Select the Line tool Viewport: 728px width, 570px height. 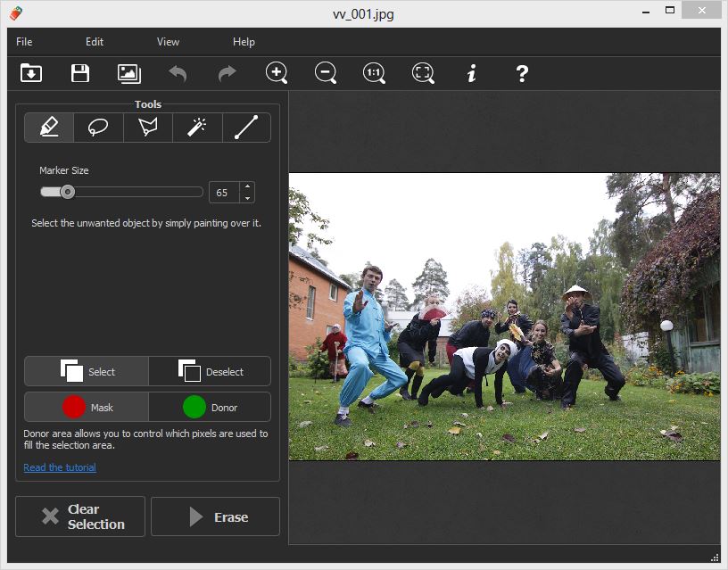coord(245,128)
